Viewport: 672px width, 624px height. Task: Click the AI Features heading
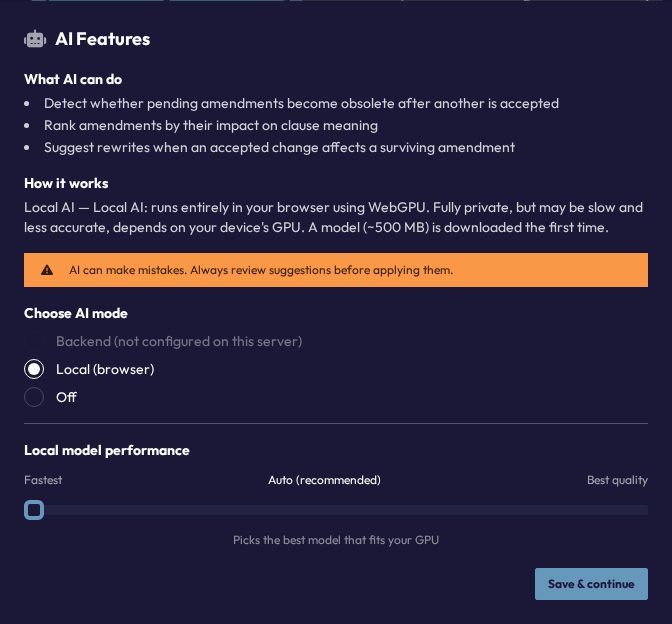[102, 39]
